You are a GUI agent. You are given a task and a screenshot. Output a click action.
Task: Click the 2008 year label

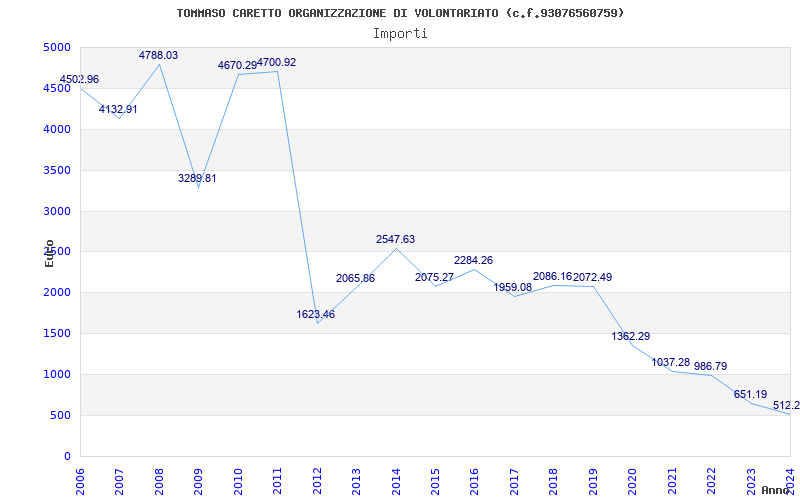point(159,482)
